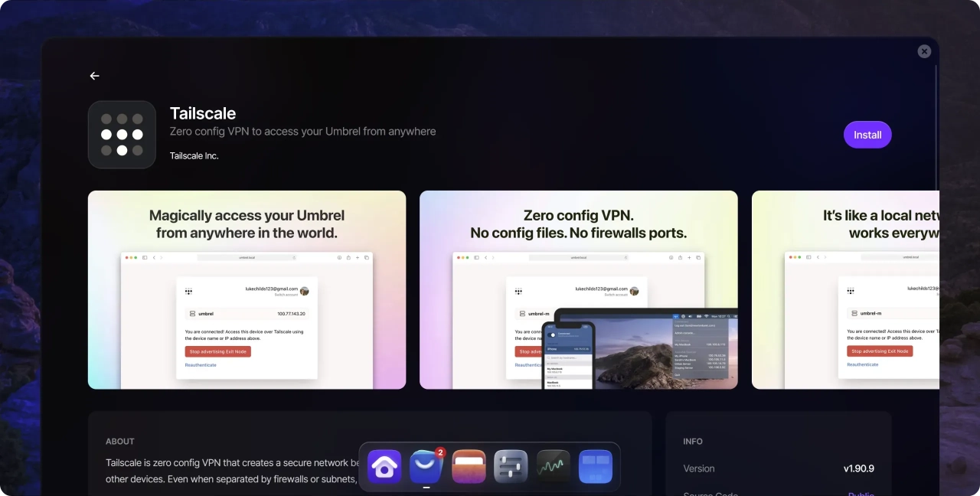This screenshot has height=496, width=980.
Task: Click the back arrow icon
Action: tap(94, 76)
